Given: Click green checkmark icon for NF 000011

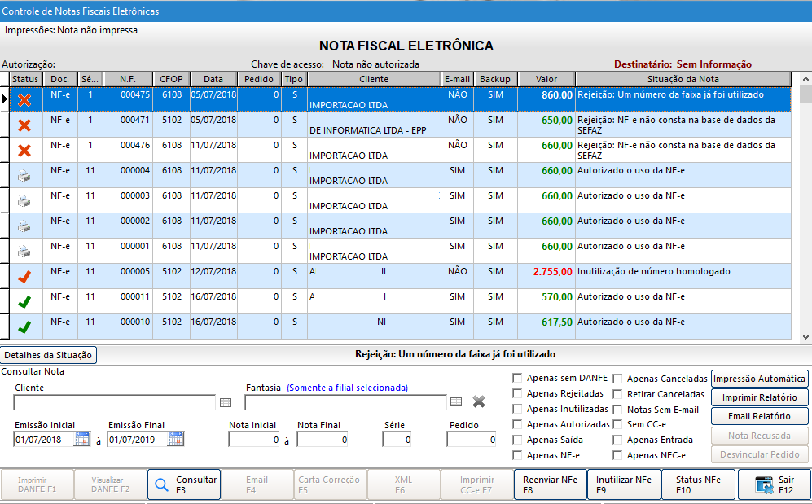Looking at the screenshot, I should point(24,302).
